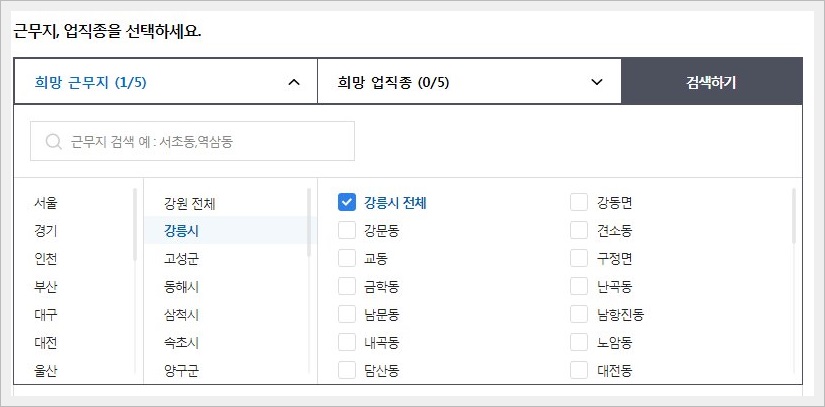The height and width of the screenshot is (407, 825).
Task: Select 대구 in the region list
Action: [46, 314]
